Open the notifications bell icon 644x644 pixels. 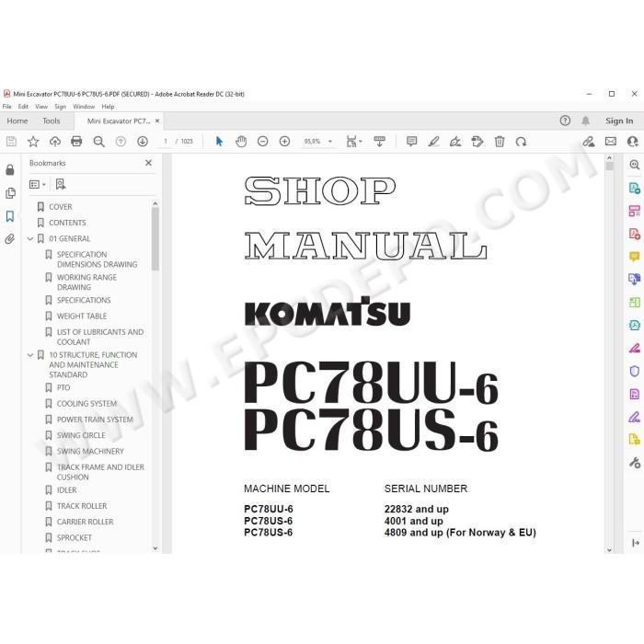point(586,121)
